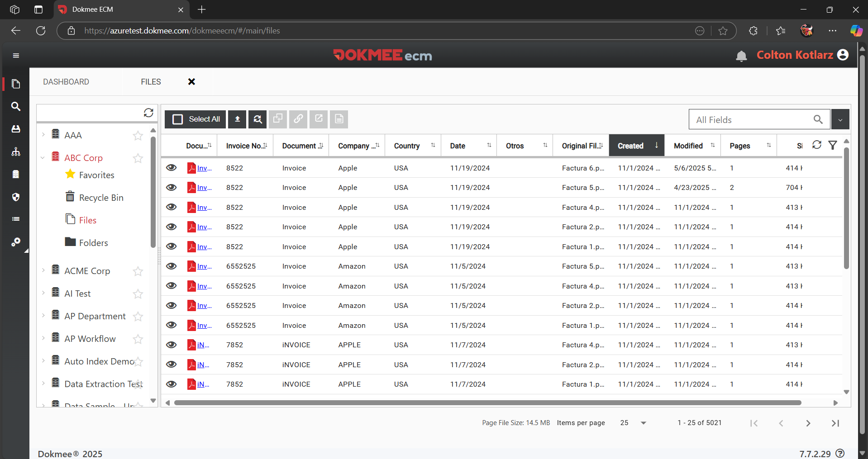Open the grid filter funnel icon
Viewport: 868px width, 459px height.
pyautogui.click(x=833, y=145)
